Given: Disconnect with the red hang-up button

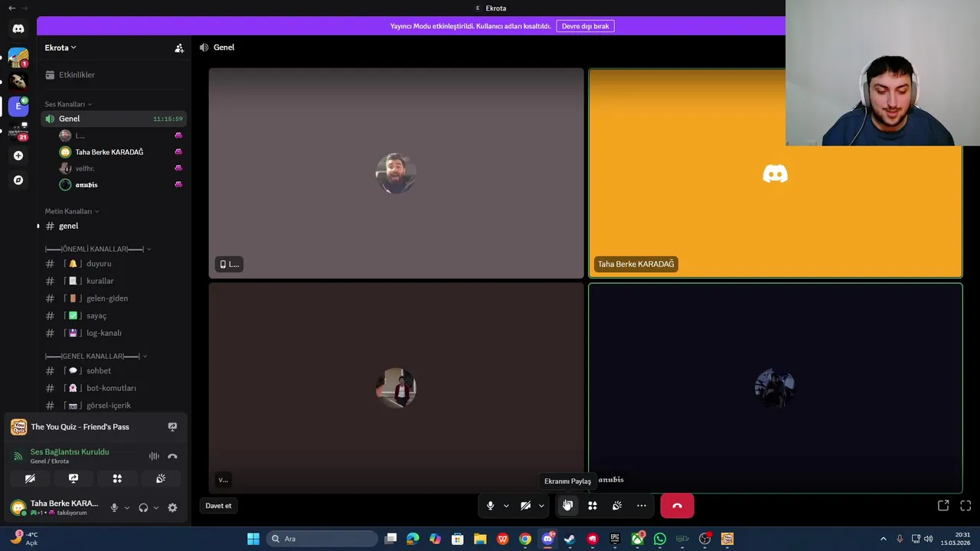Looking at the screenshot, I should [x=677, y=506].
